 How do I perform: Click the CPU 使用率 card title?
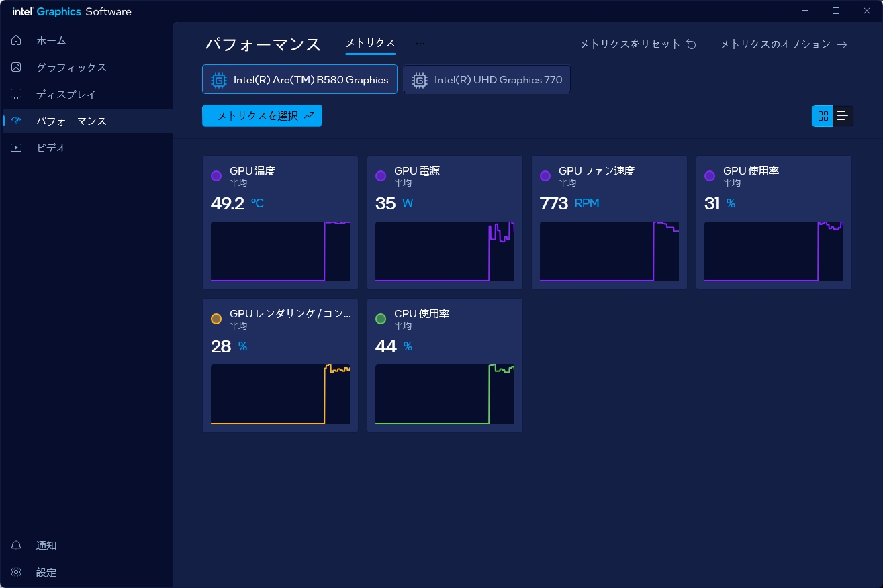422,314
